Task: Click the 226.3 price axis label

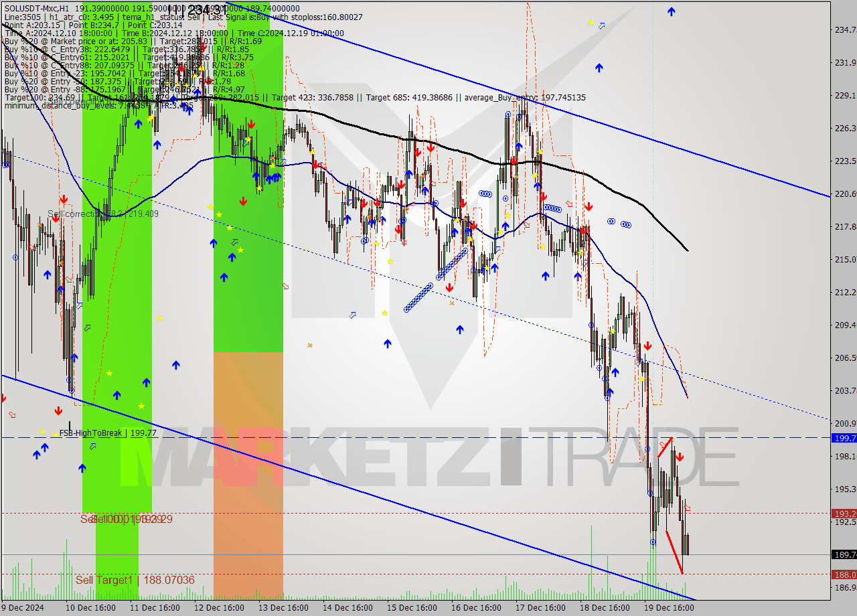Action: coord(845,129)
